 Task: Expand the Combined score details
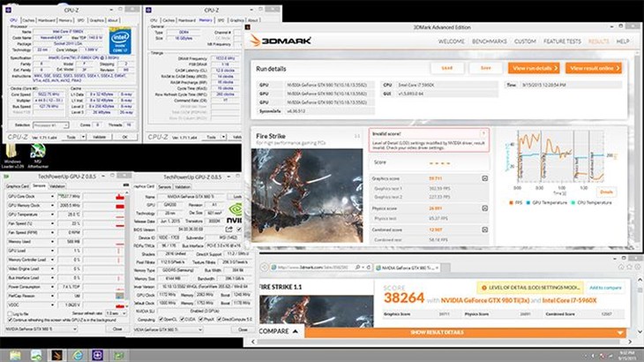pos(484,230)
